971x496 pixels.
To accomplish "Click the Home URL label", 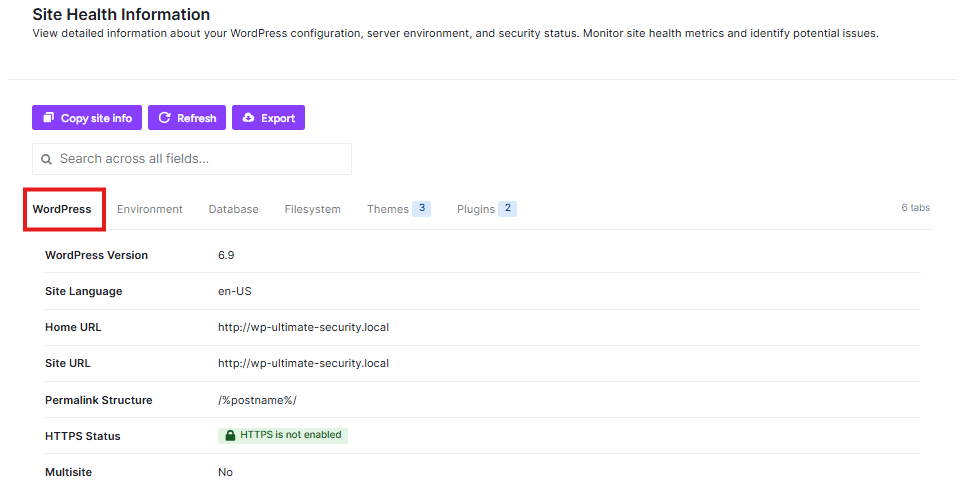I will coord(73,327).
